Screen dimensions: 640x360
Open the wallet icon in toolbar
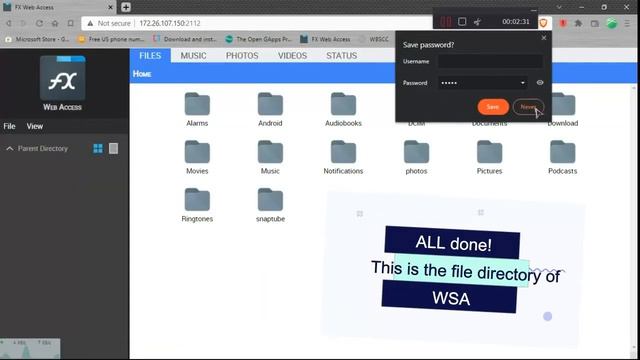pyautogui.click(x=595, y=23)
